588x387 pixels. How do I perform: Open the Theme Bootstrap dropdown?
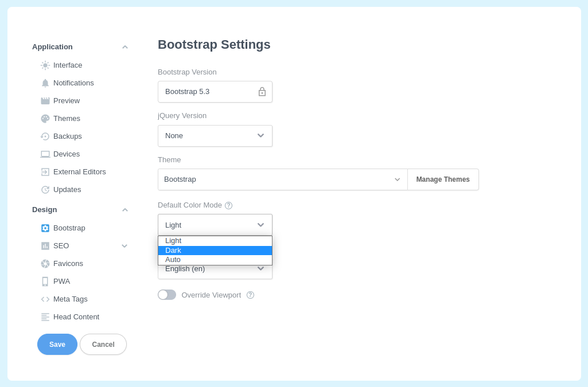(282, 179)
